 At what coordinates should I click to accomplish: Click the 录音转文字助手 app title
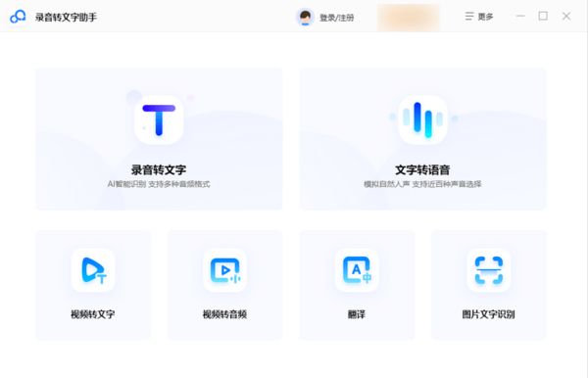tap(66, 18)
